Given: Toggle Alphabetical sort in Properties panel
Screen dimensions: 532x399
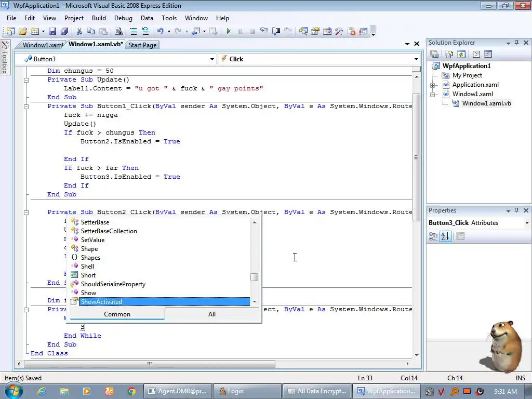Looking at the screenshot, I should point(445,236).
